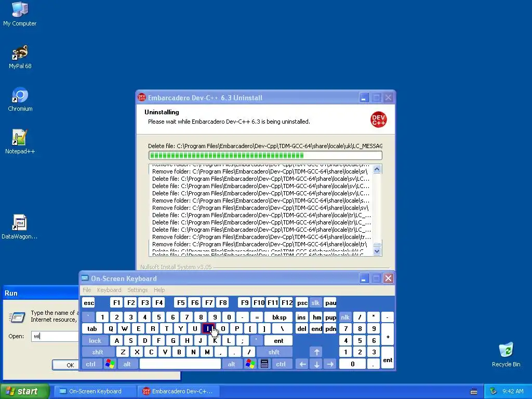This screenshot has height=399, width=532.
Task: Click the left Windows logo key on the keyboard
Action: click(x=110, y=364)
